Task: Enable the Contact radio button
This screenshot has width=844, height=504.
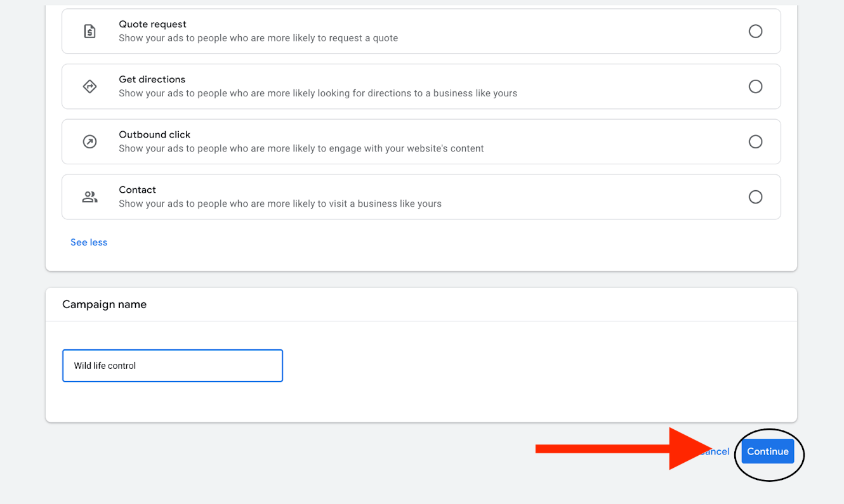Action: click(755, 197)
